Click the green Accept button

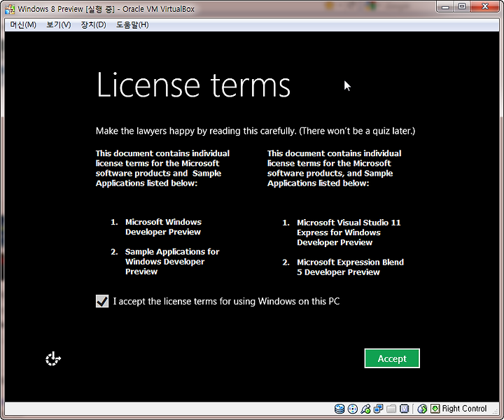point(392,358)
